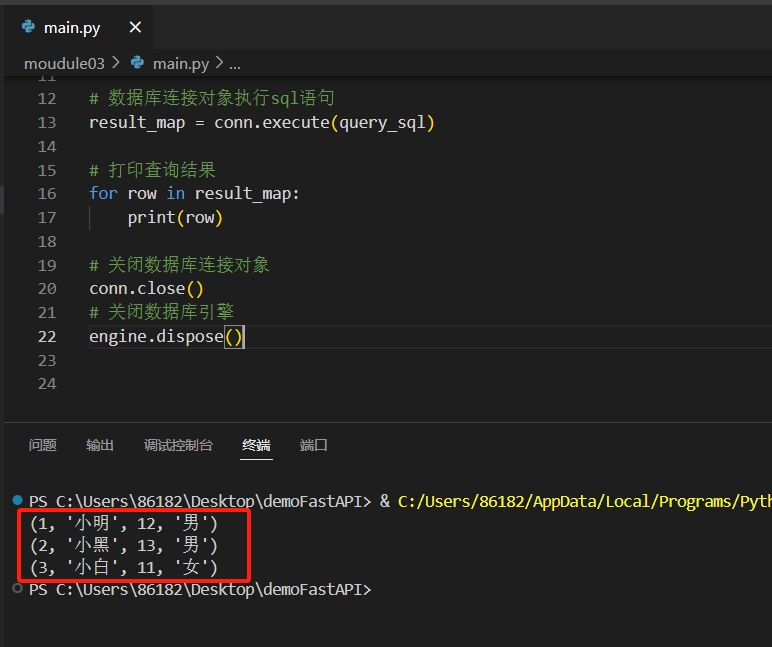The width and height of the screenshot is (772, 647).
Task: Click the 'for row in result_map:' line
Action: pyautogui.click(x=194, y=194)
